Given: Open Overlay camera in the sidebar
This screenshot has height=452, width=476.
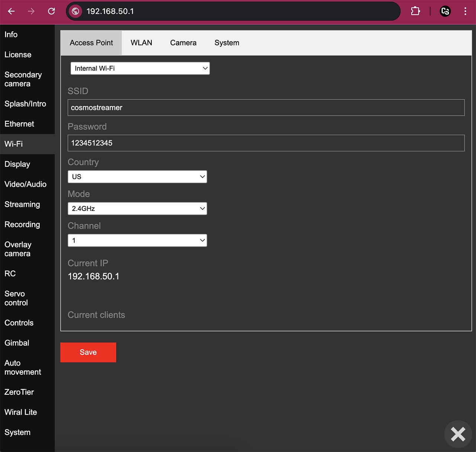Looking at the screenshot, I should pos(27,249).
